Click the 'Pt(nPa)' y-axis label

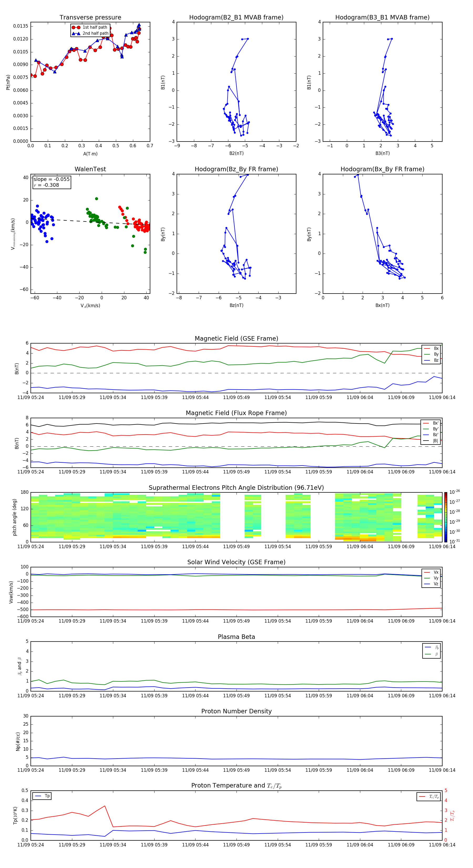click(x=8, y=82)
